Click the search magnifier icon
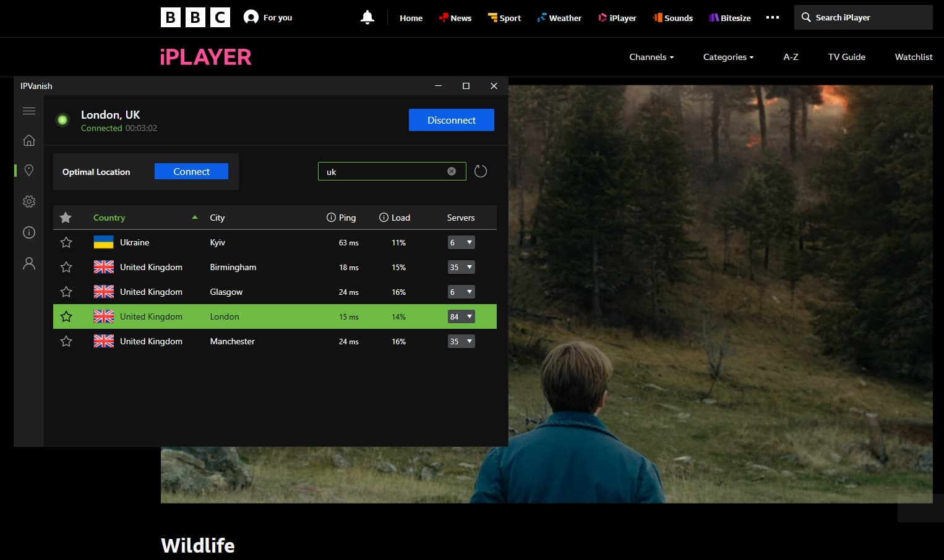 (x=806, y=17)
